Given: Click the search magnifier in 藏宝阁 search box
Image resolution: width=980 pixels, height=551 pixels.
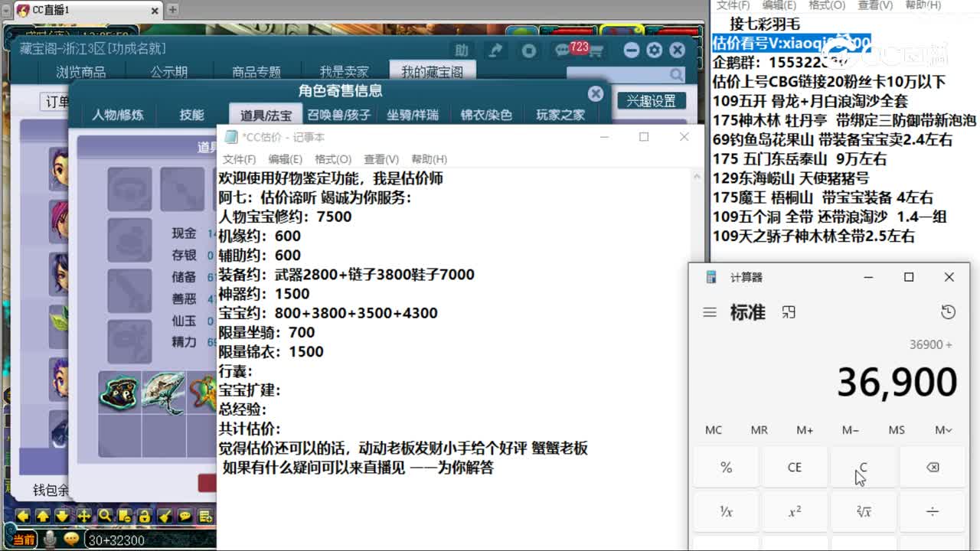Looking at the screenshot, I should pos(676,75).
